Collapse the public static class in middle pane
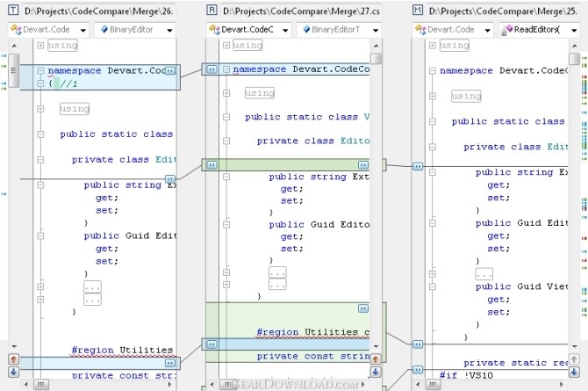The image size is (588, 391). (x=226, y=117)
